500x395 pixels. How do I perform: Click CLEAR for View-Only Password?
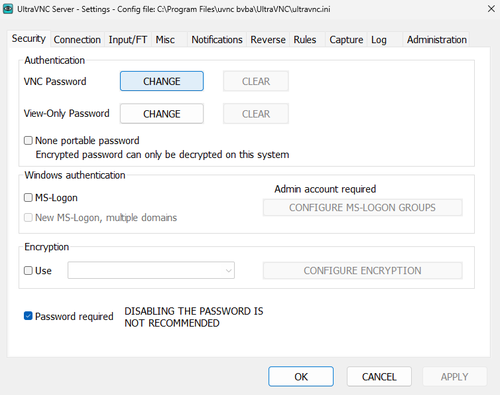pos(256,114)
